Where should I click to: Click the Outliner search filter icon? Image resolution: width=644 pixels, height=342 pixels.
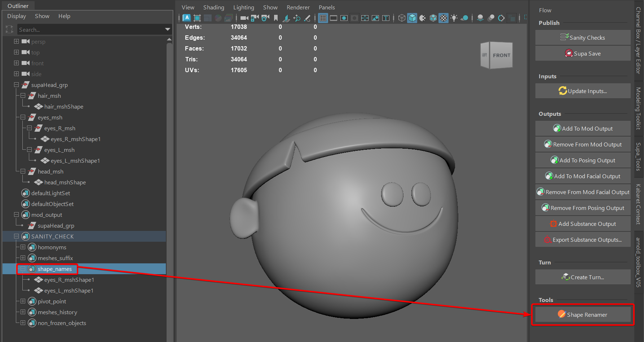10,30
